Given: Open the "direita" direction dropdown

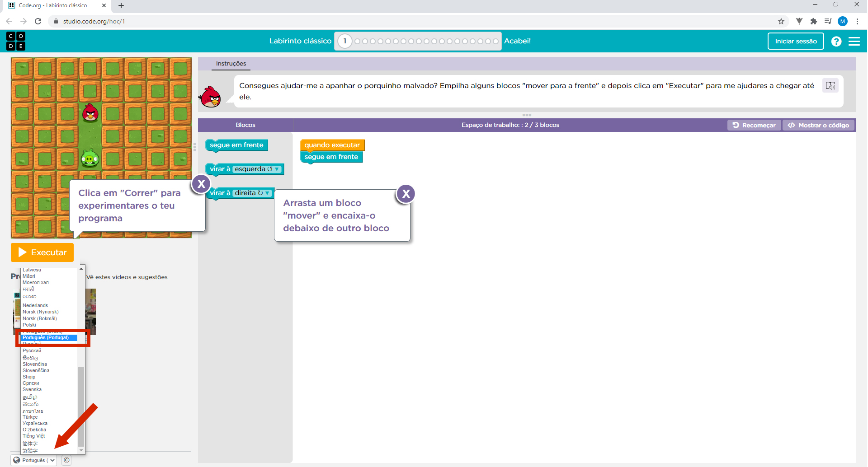Looking at the screenshot, I should [x=252, y=193].
